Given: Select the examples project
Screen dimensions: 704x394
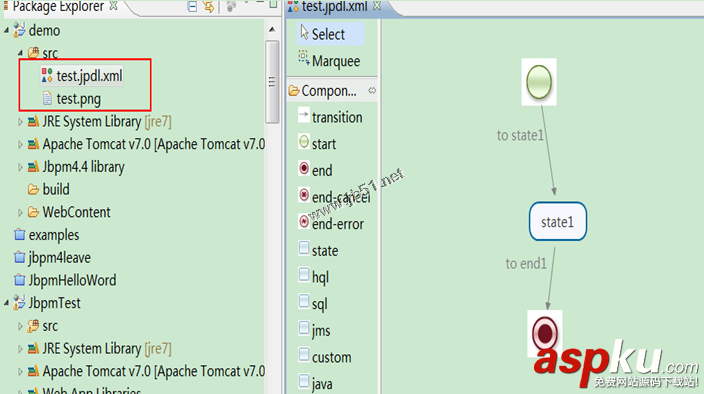Looking at the screenshot, I should [53, 235].
